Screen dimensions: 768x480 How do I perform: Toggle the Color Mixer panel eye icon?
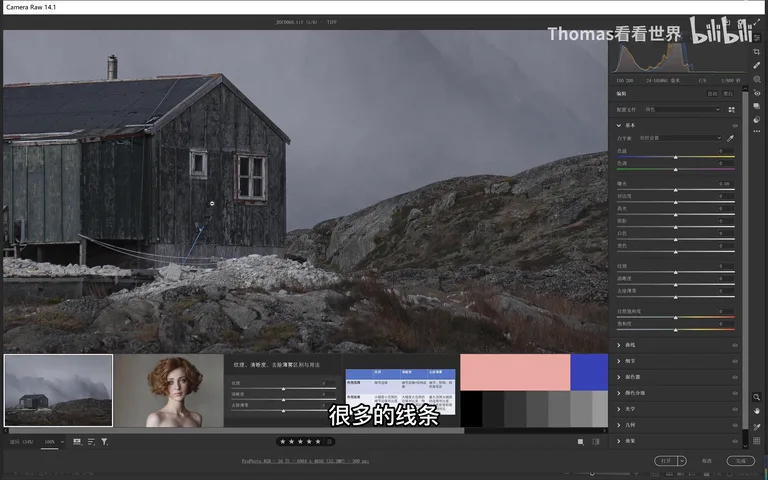[735, 377]
